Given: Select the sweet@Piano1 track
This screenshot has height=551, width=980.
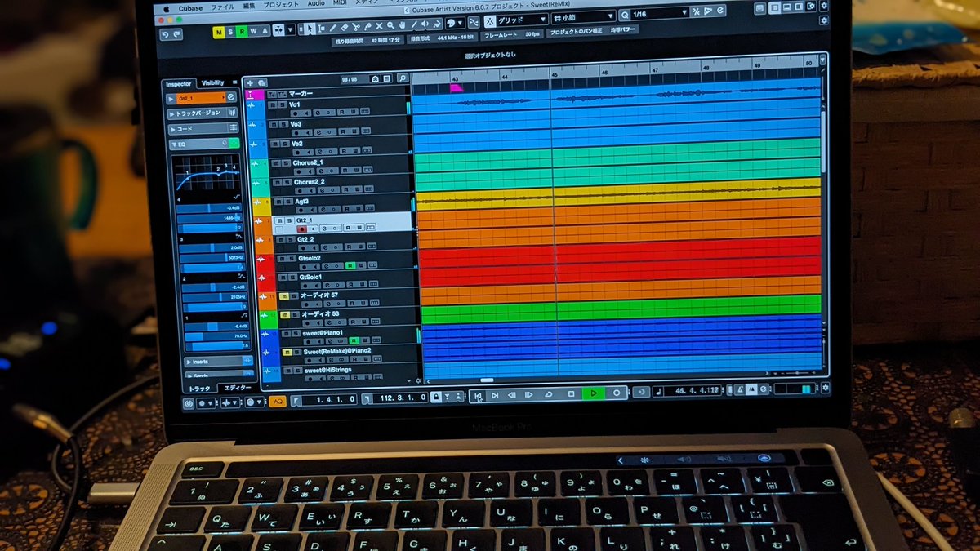Looking at the screenshot, I should 323,333.
